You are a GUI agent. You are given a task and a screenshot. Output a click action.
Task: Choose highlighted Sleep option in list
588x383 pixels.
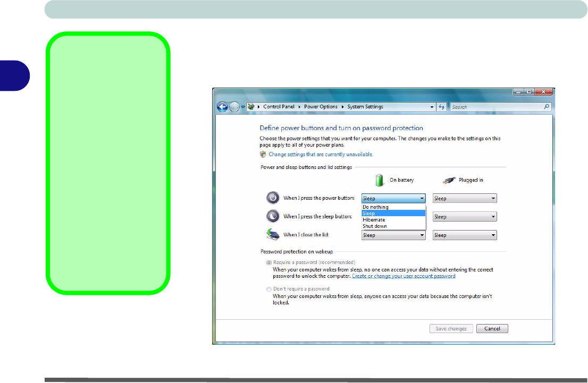[x=393, y=213]
